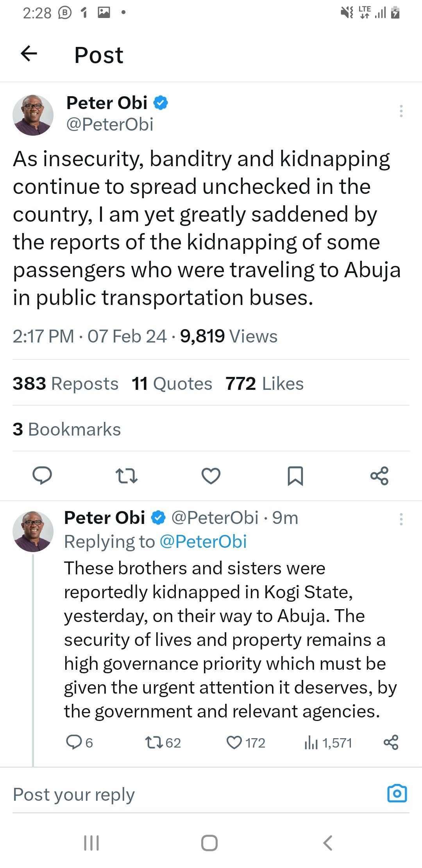Open the main post's three-dot menu
This screenshot has width=422, height=868.
[x=401, y=111]
